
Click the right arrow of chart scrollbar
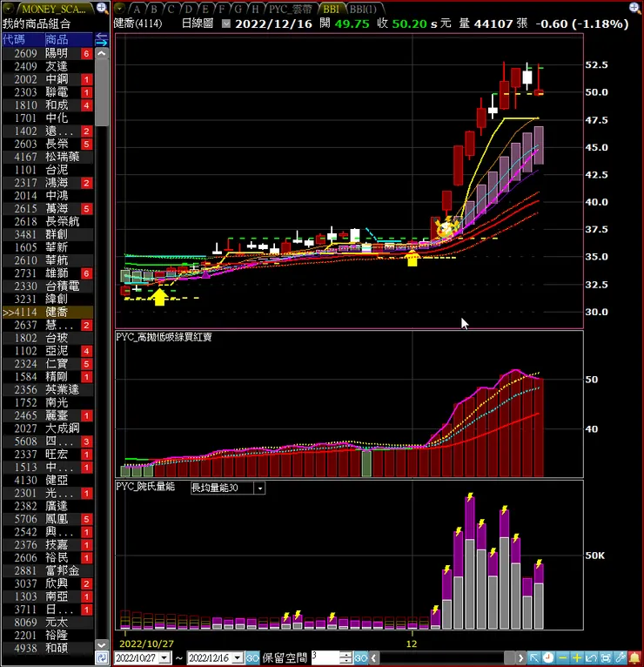[520, 658]
